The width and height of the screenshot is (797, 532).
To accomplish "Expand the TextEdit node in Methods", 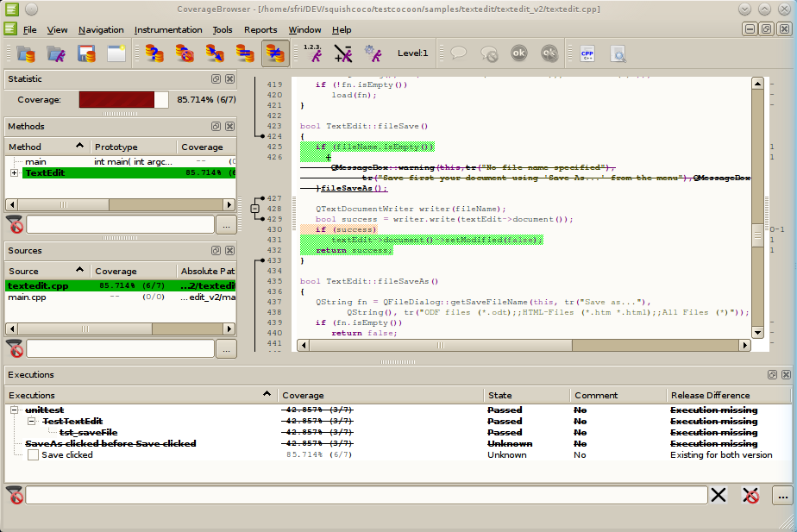I will (x=14, y=173).
